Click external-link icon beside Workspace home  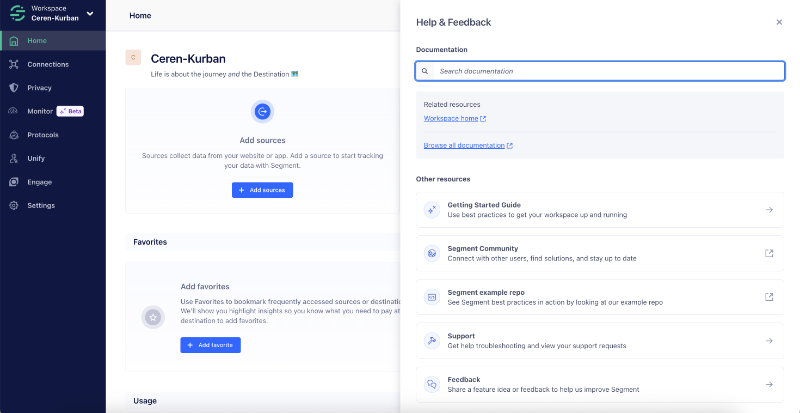483,118
